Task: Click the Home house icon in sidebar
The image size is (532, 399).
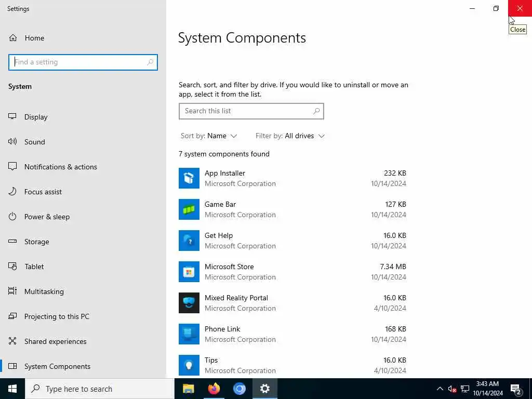Action: [x=13, y=37]
